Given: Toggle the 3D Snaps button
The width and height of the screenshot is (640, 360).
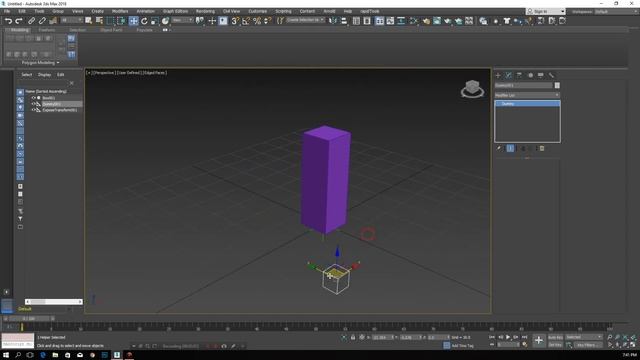Looking at the screenshot, I should click(x=235, y=21).
